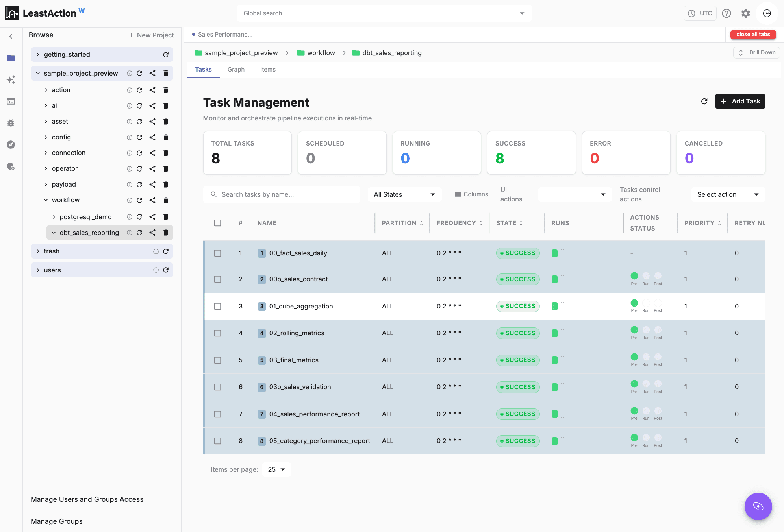The height and width of the screenshot is (532, 784).
Task: Share the operator folder
Action: (152, 169)
